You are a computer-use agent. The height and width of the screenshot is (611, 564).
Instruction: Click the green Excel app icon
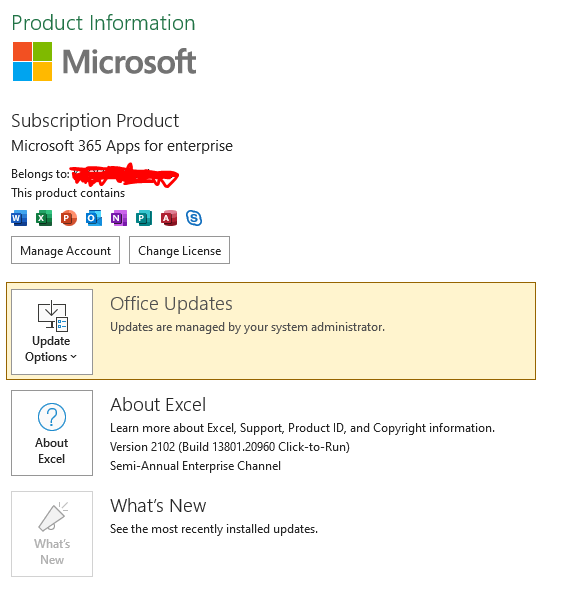(x=44, y=218)
